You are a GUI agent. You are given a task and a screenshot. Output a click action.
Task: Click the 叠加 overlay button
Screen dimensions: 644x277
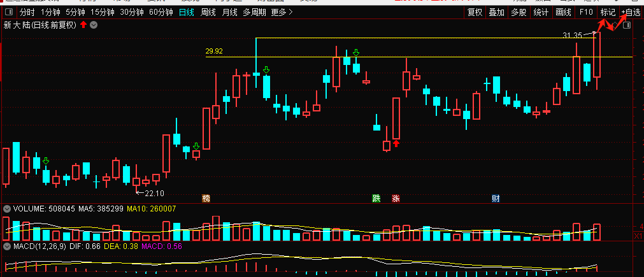click(x=497, y=12)
